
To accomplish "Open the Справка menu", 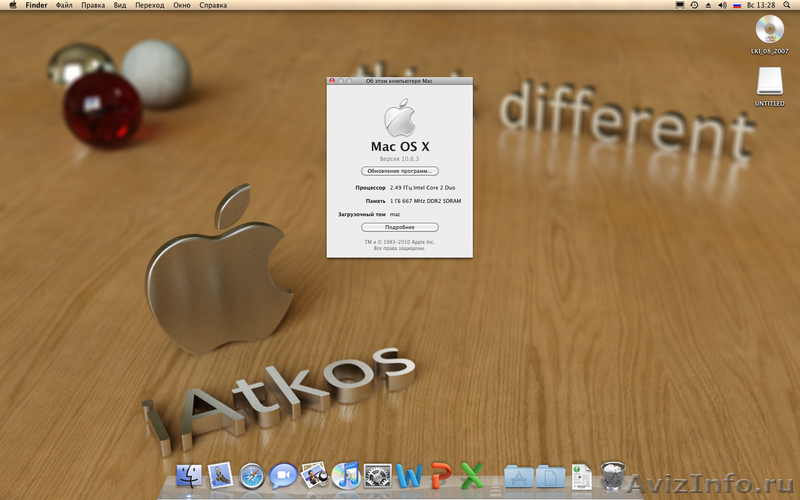I will [213, 5].
